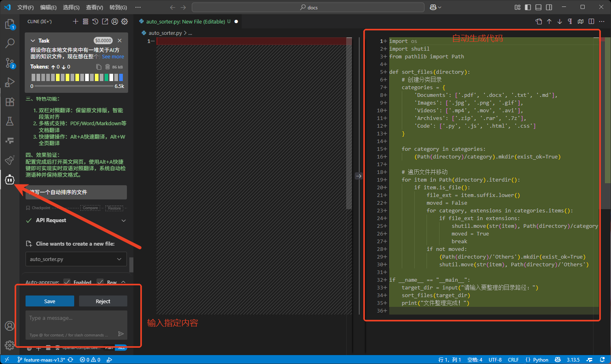Select the auto_sorter.py editor tab
This screenshot has width=611, height=364.
(x=185, y=21)
